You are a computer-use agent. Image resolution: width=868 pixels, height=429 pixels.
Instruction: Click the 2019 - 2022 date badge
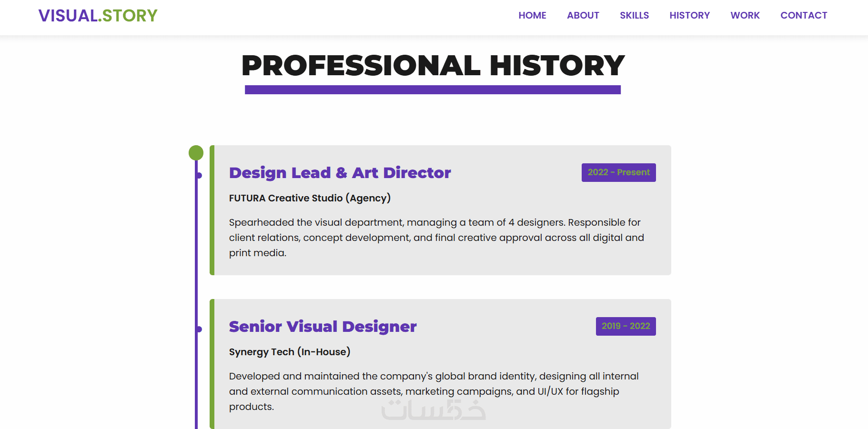coord(626,326)
